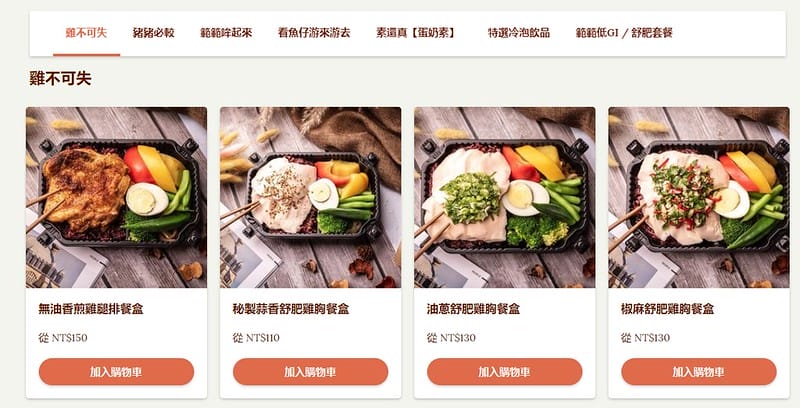Screen dimensions: 800x408
Task: Add 秘製蒜香舒肥雞胸餐盒 to cart
Action: click(310, 372)
